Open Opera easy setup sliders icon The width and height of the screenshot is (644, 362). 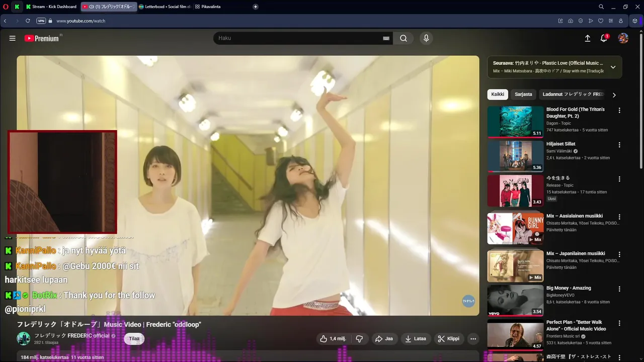[611, 21]
